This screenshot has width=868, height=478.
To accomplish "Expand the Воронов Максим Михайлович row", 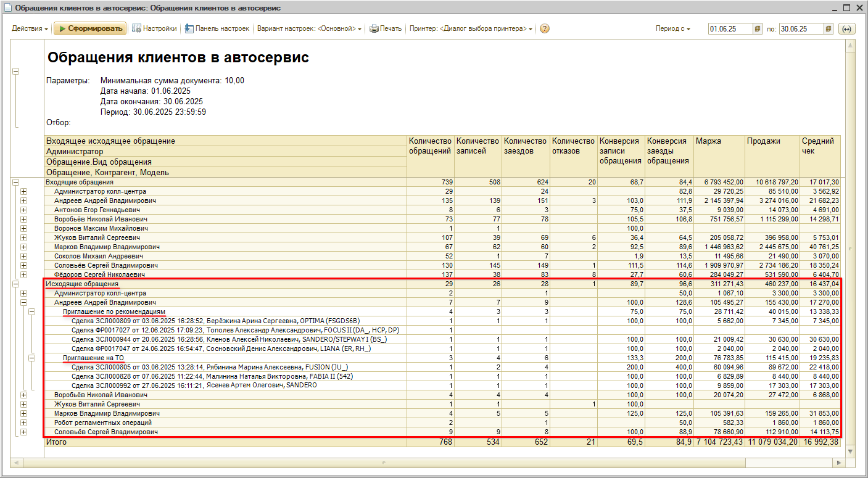I will tap(24, 228).
